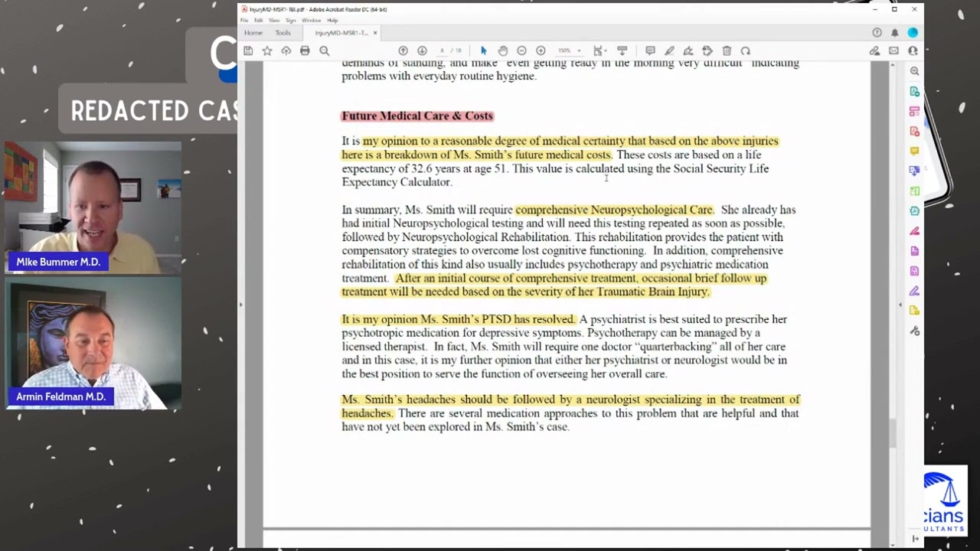Zoom in with the plus icon
Image resolution: width=980 pixels, height=551 pixels.
point(541,51)
